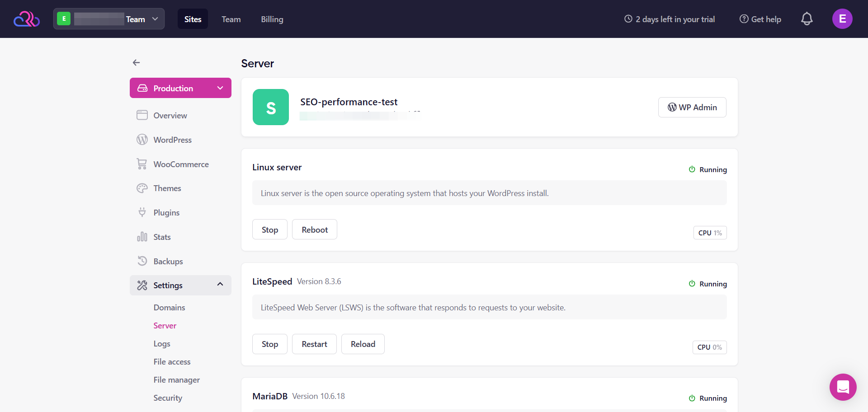Click Get help link
868x412 pixels.
760,19
